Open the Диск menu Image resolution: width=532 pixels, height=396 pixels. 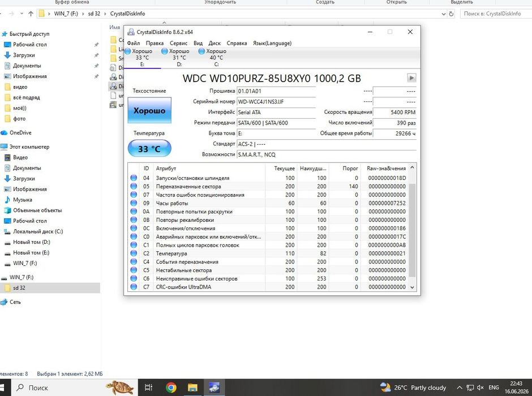coord(214,43)
